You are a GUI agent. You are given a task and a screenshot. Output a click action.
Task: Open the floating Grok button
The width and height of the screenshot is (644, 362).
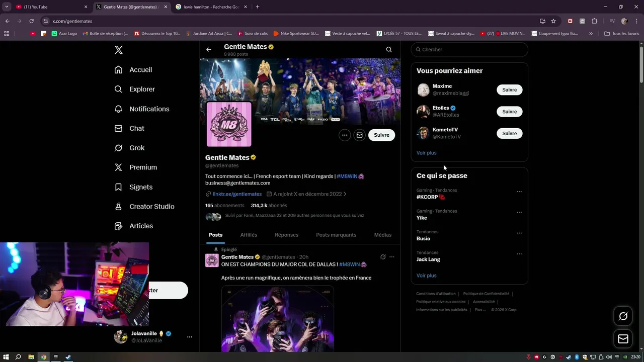coord(623,316)
